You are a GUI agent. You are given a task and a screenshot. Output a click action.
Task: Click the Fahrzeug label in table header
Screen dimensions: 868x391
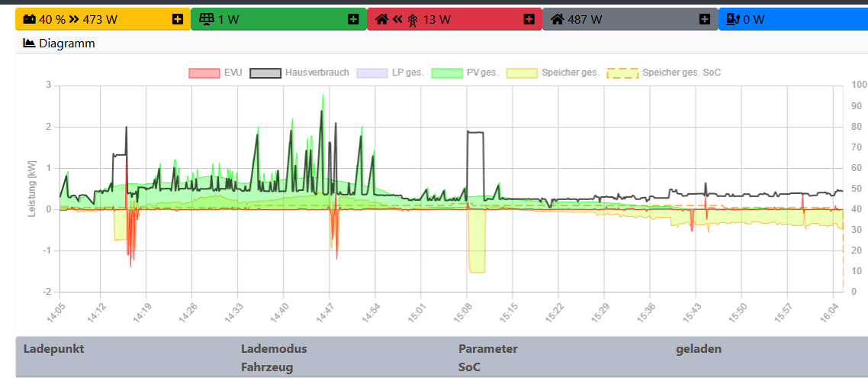pyautogui.click(x=267, y=367)
